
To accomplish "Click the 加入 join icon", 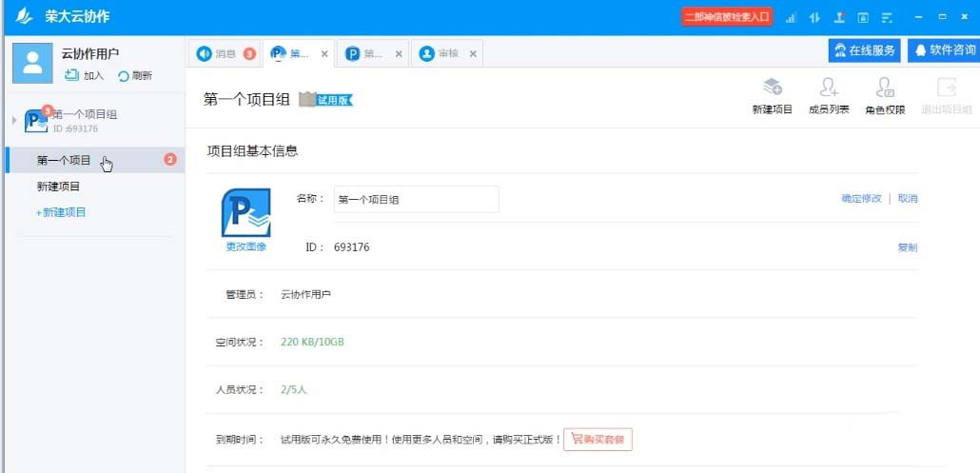I will tap(71, 76).
